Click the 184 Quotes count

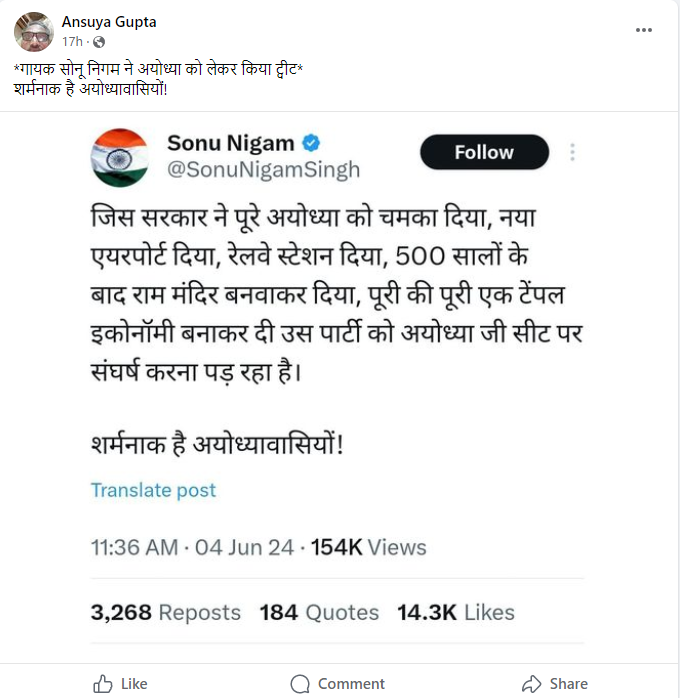pos(319,612)
